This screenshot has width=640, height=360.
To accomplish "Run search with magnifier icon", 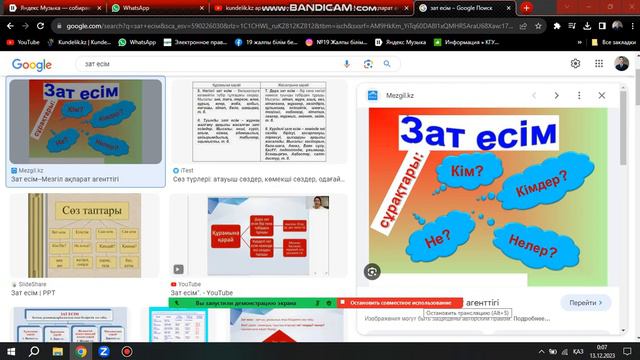I will [387, 64].
